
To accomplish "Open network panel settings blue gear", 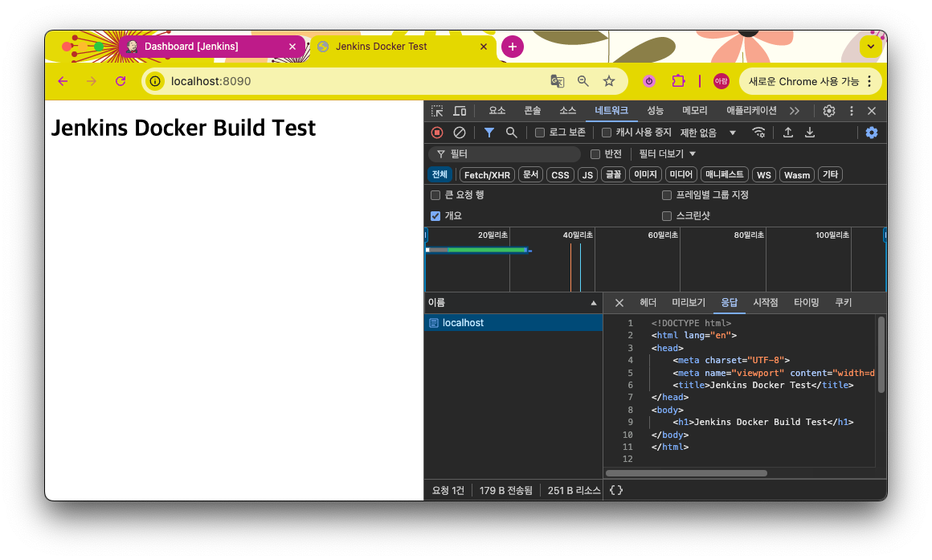I will click(872, 133).
